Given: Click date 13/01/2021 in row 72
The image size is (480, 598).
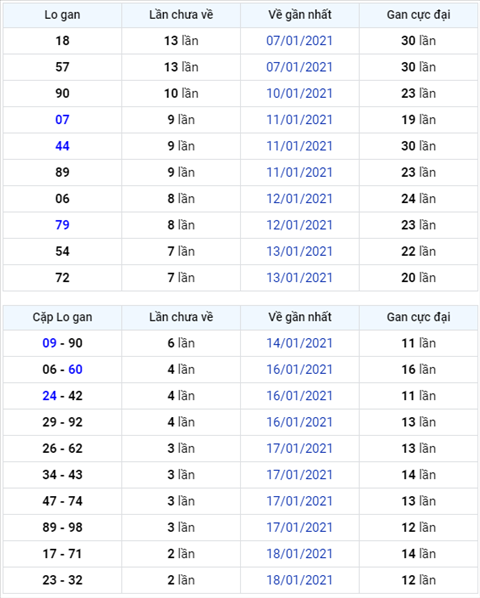Looking at the screenshot, I should 299,278.
